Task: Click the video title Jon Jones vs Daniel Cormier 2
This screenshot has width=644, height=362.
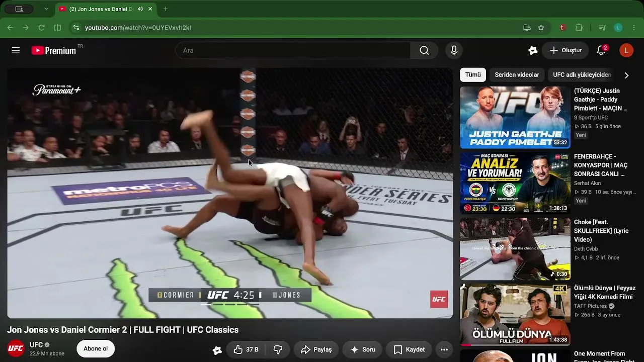Action: [123, 330]
